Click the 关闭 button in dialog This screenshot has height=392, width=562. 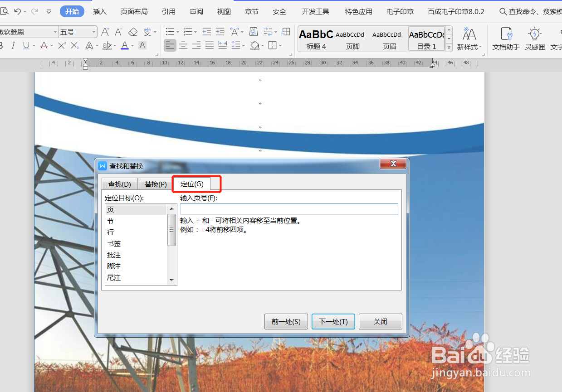pos(380,321)
